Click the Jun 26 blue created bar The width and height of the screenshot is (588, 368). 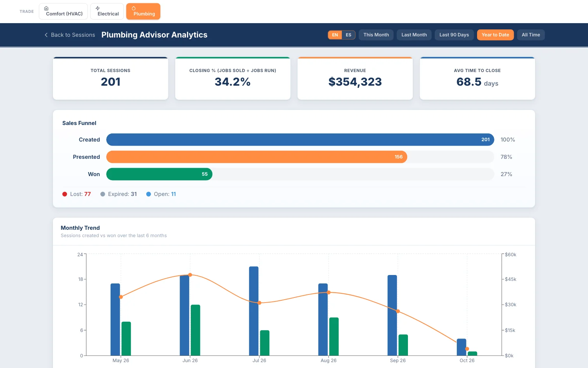(184, 315)
